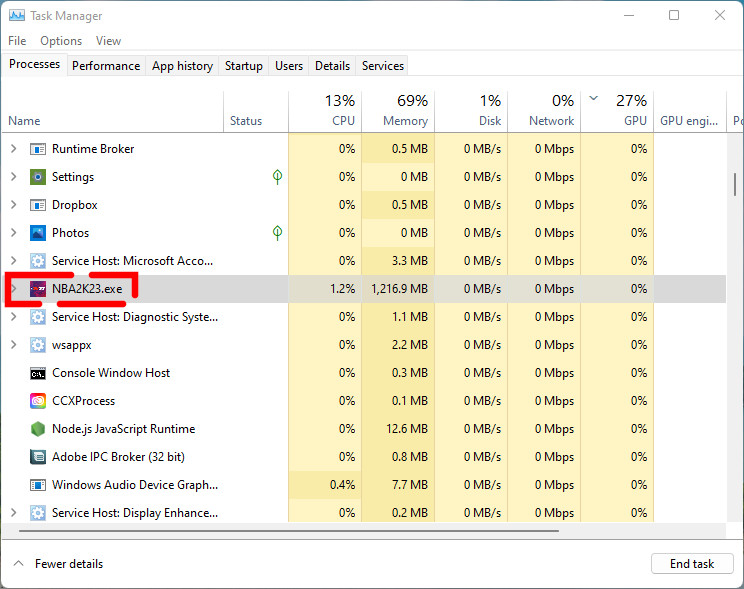Switch to the Performance tab

click(x=106, y=66)
